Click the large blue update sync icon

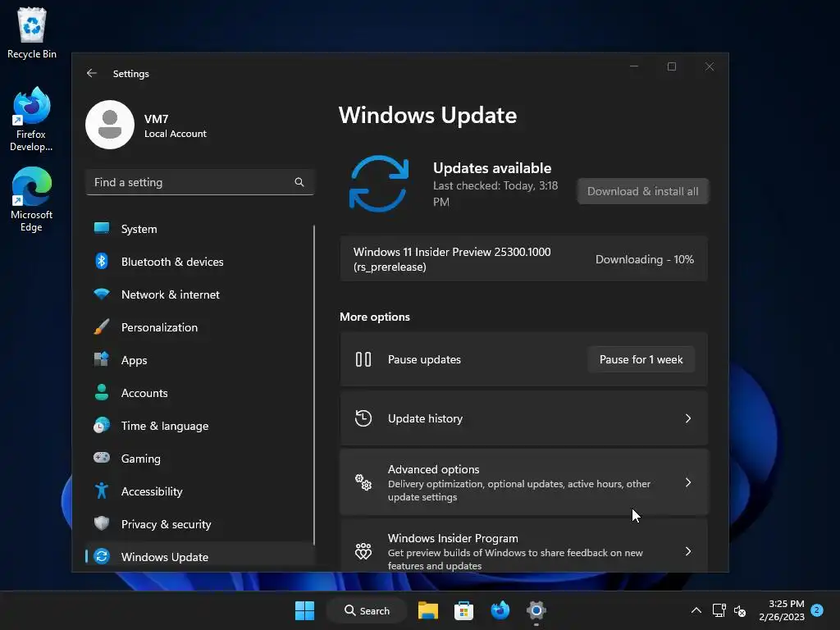(x=379, y=184)
